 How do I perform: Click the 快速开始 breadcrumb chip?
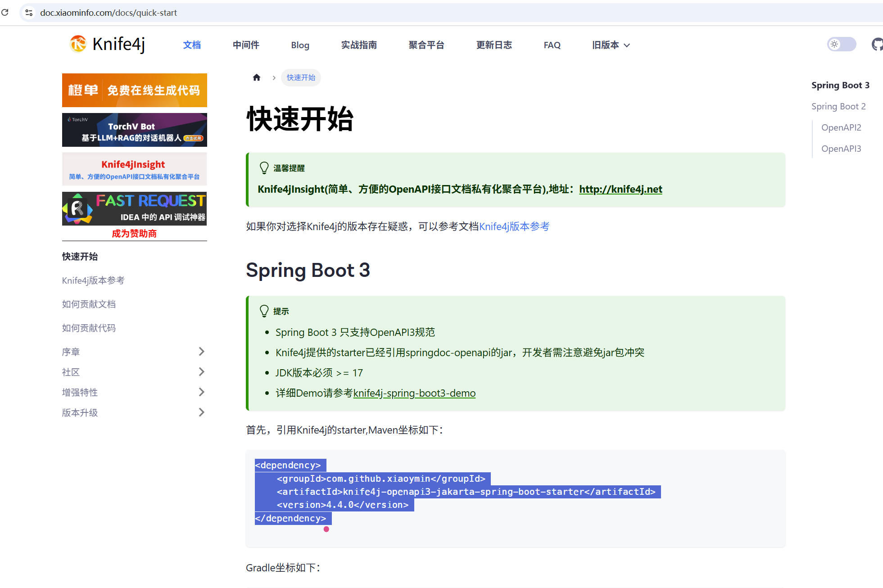[301, 77]
